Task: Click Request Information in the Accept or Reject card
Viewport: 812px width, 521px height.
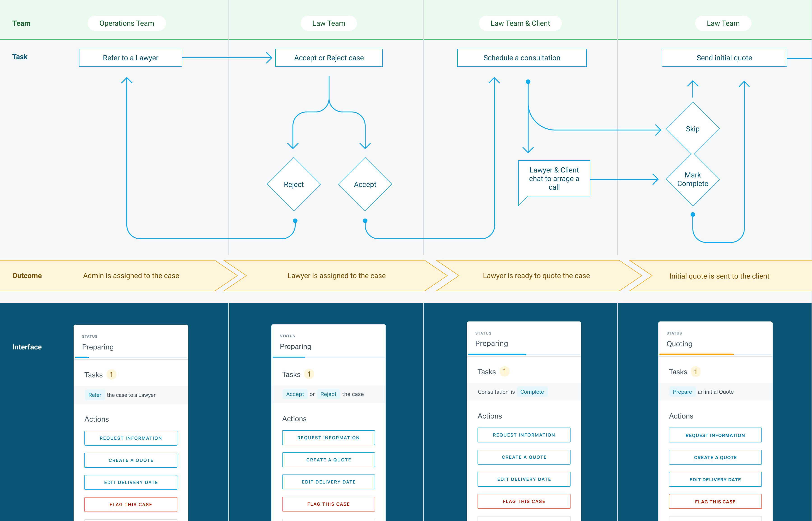Action: (328, 438)
